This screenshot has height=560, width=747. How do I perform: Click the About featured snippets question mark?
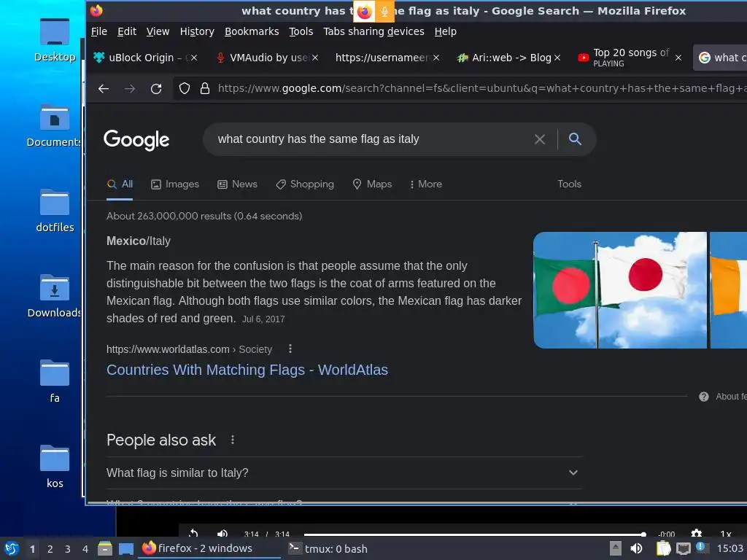[x=704, y=397]
